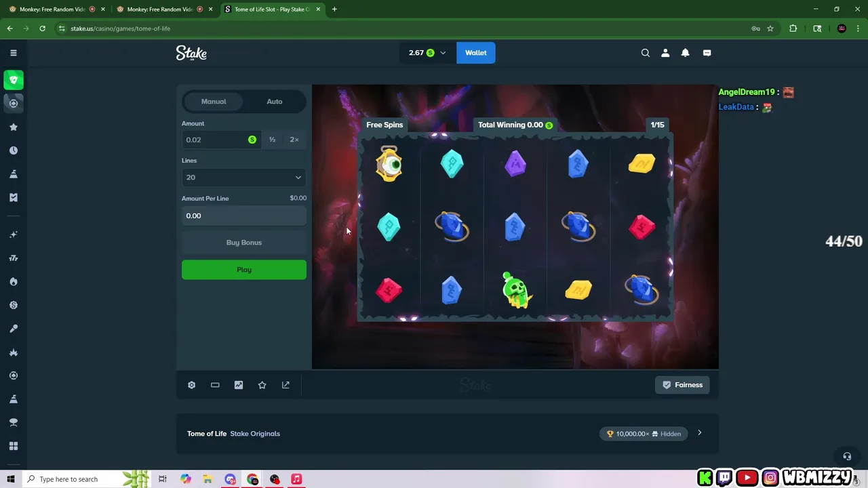Click the live support headset icon
This screenshot has height=488, width=868.
point(847,456)
